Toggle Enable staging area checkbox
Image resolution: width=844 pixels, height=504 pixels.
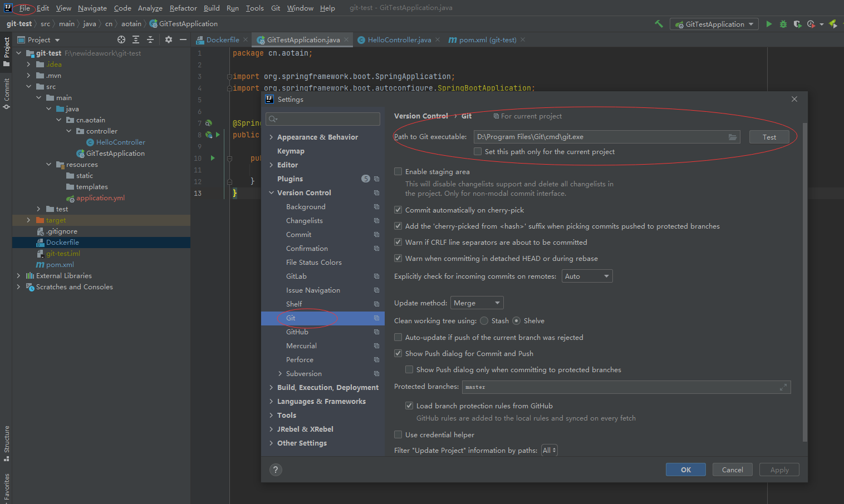pos(398,171)
